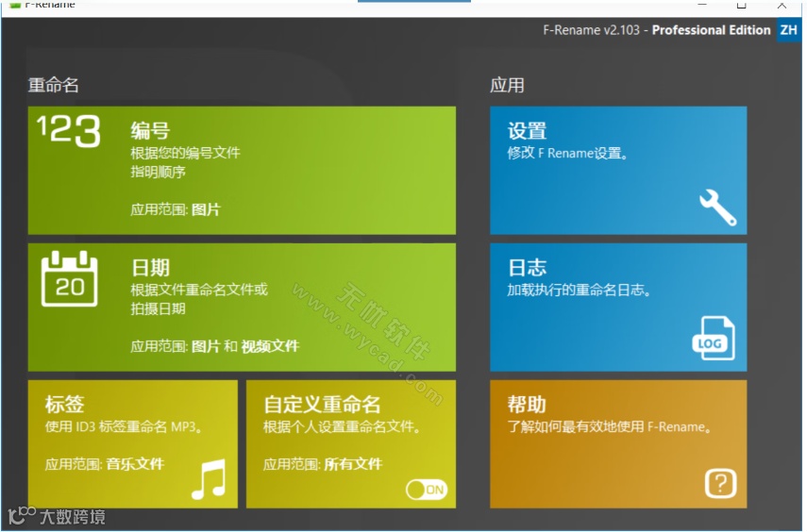Open the 日志 tile title
The width and height of the screenshot is (807, 532).
click(527, 268)
